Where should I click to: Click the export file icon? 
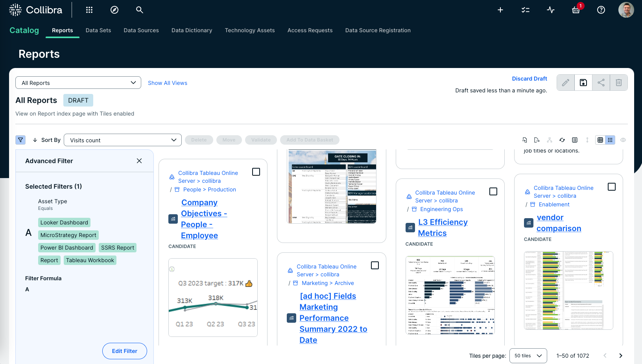coord(537,140)
